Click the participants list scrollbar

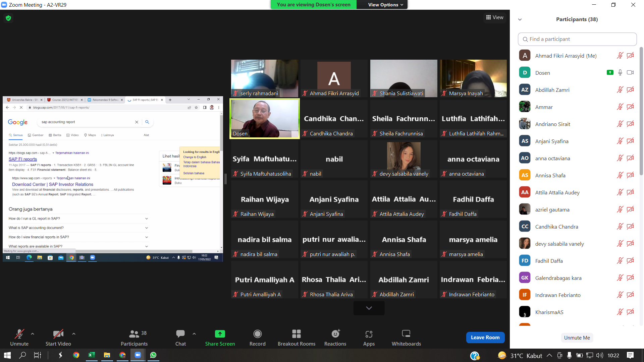(641, 111)
